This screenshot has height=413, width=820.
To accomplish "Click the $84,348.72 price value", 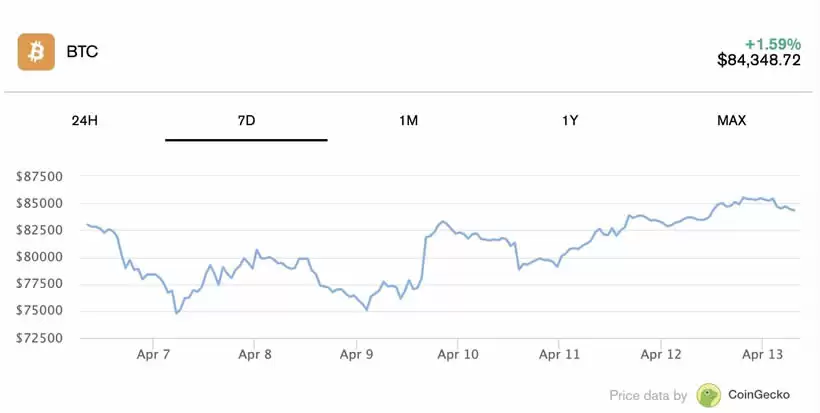I will pos(759,60).
